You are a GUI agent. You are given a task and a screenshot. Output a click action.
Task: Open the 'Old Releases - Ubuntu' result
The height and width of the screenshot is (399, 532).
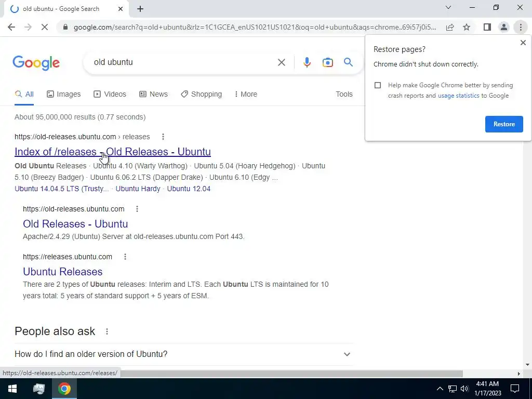click(x=75, y=224)
